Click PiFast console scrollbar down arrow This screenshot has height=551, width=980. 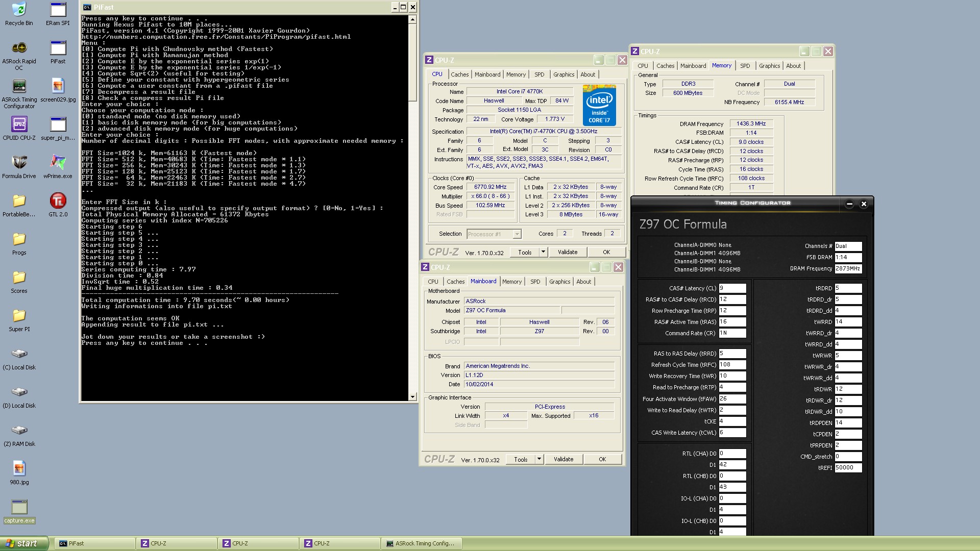click(412, 397)
